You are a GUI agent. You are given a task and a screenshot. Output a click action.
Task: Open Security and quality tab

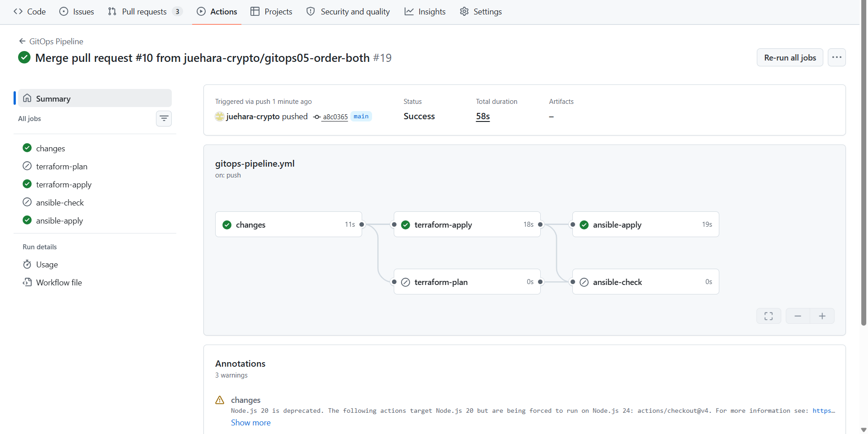click(x=348, y=12)
